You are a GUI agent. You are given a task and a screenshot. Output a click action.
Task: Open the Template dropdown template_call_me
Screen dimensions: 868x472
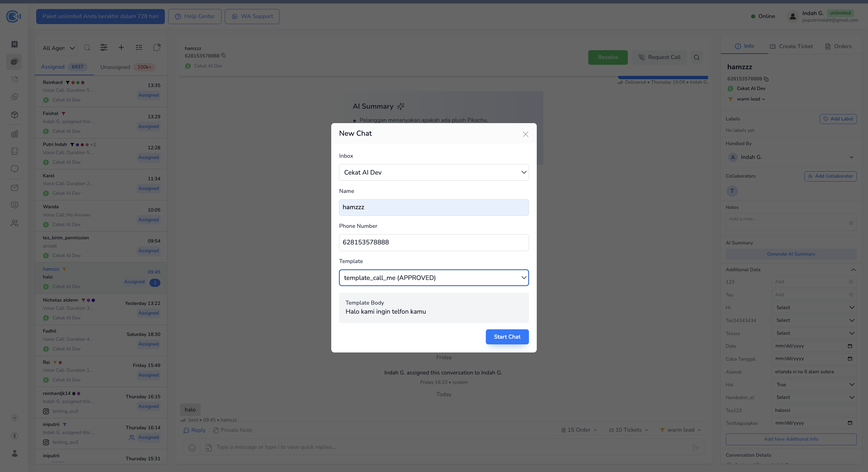point(434,278)
